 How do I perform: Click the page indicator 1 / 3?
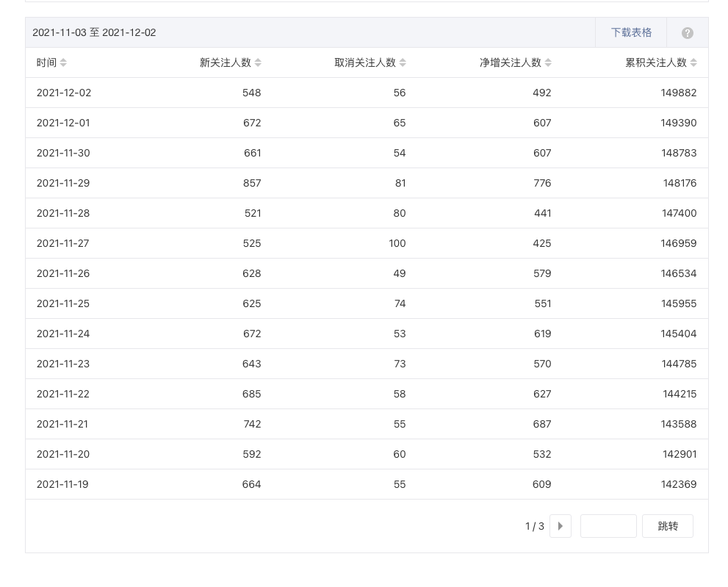pyautogui.click(x=535, y=527)
